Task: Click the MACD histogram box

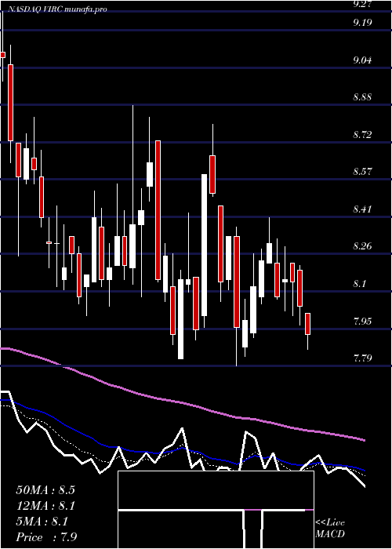Action: tap(216, 510)
